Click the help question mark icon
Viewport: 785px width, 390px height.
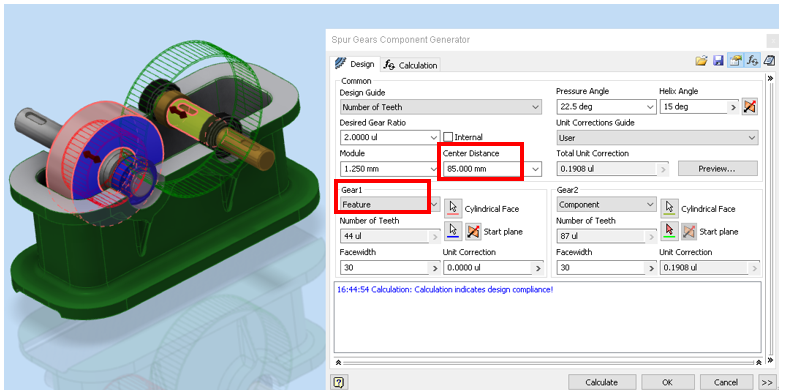click(339, 382)
